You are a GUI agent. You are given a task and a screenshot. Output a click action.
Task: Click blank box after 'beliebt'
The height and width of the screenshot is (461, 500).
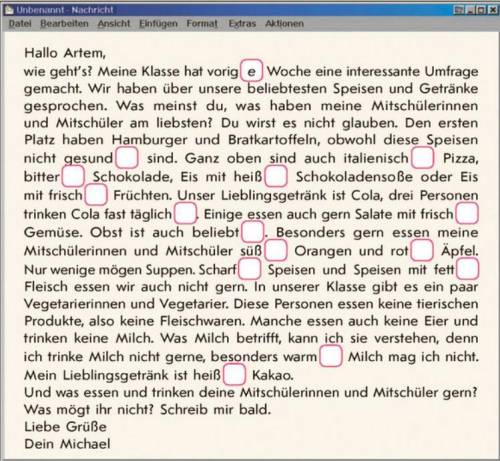[252, 232]
